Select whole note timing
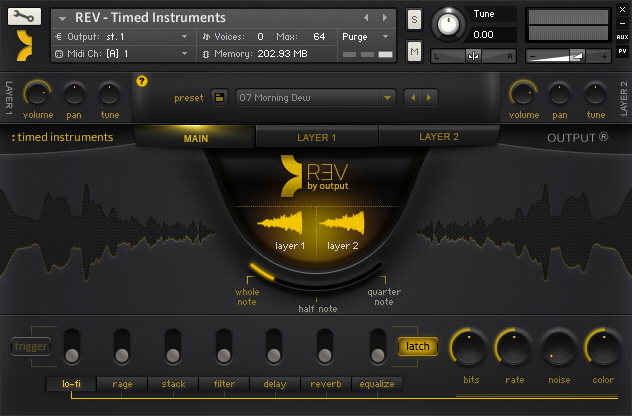 (247, 296)
